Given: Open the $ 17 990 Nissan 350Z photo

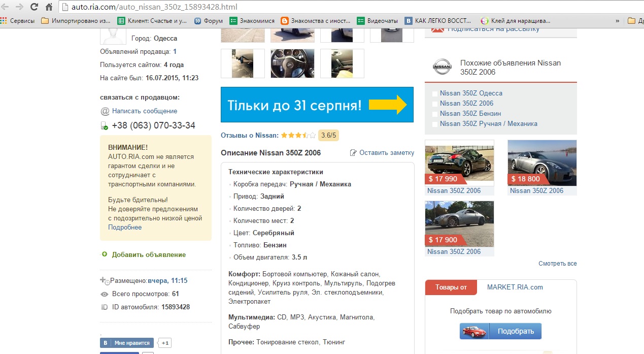Looking at the screenshot, I should [x=459, y=163].
